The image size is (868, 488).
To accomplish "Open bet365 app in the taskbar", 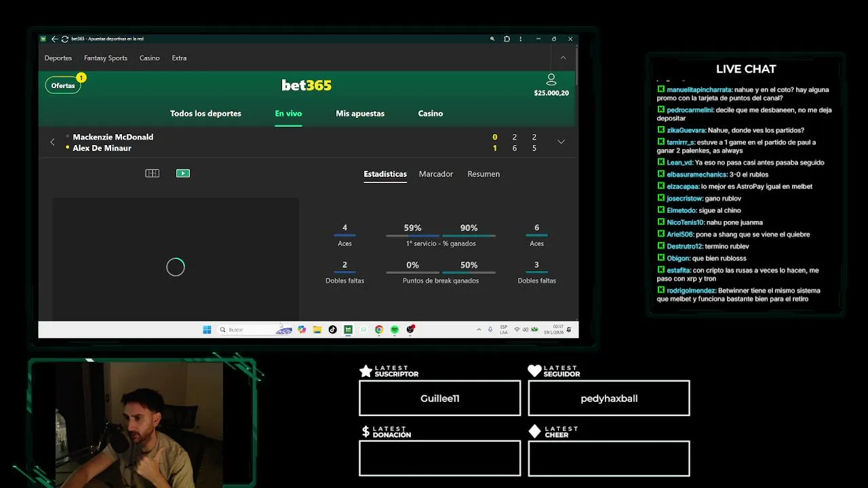I will [x=348, y=329].
